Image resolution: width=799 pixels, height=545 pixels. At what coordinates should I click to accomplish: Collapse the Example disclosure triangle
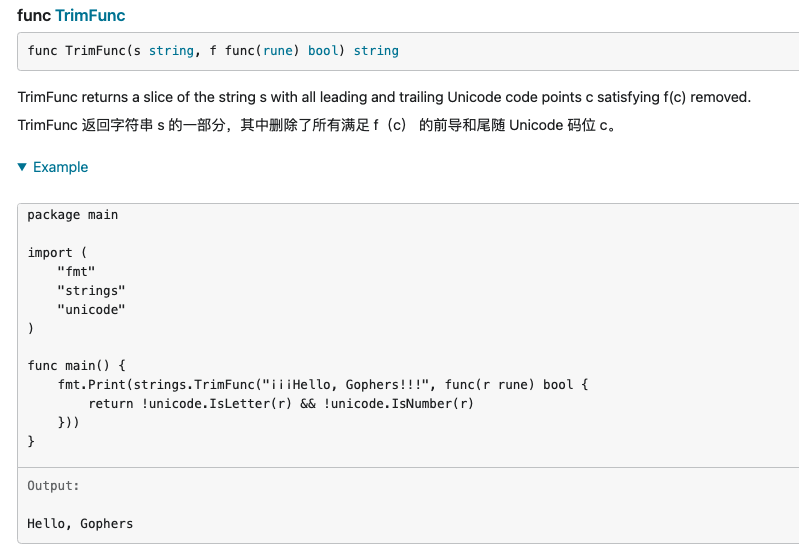point(23,167)
